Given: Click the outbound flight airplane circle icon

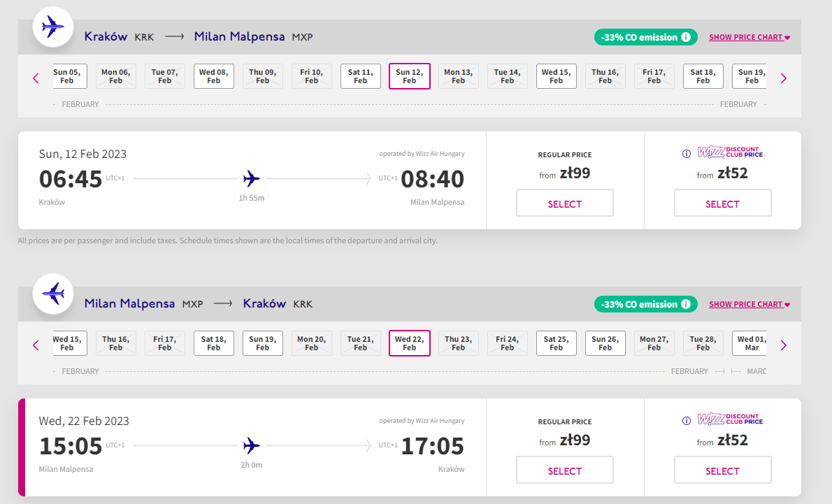Looking at the screenshot, I should [x=53, y=27].
